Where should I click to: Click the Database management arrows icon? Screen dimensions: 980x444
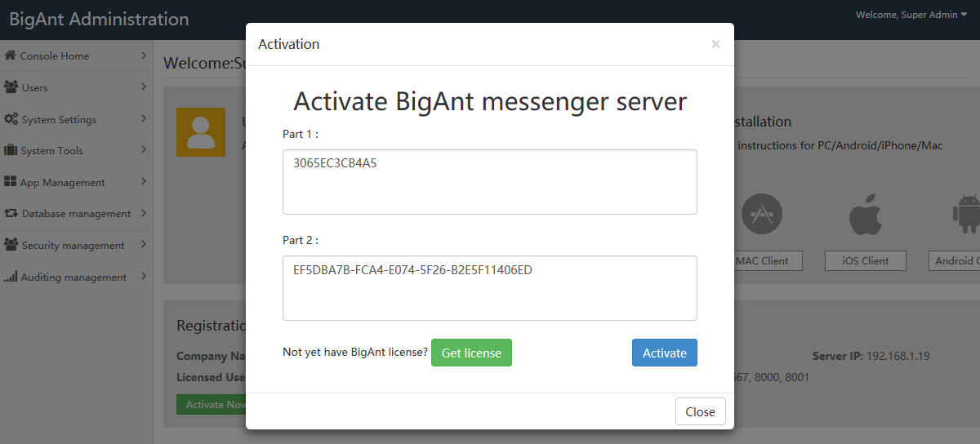[11, 213]
